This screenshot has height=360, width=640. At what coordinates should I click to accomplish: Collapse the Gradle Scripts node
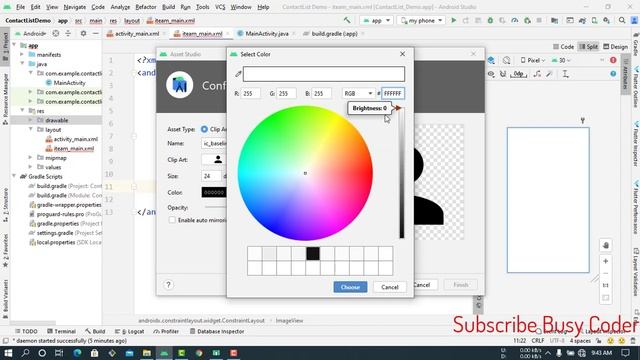(14, 176)
